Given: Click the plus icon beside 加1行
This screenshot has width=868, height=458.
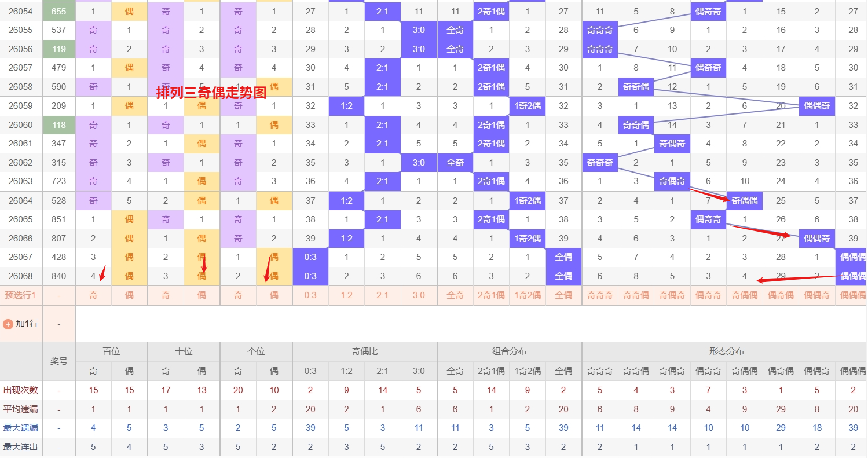Looking at the screenshot, I should tap(8, 324).
